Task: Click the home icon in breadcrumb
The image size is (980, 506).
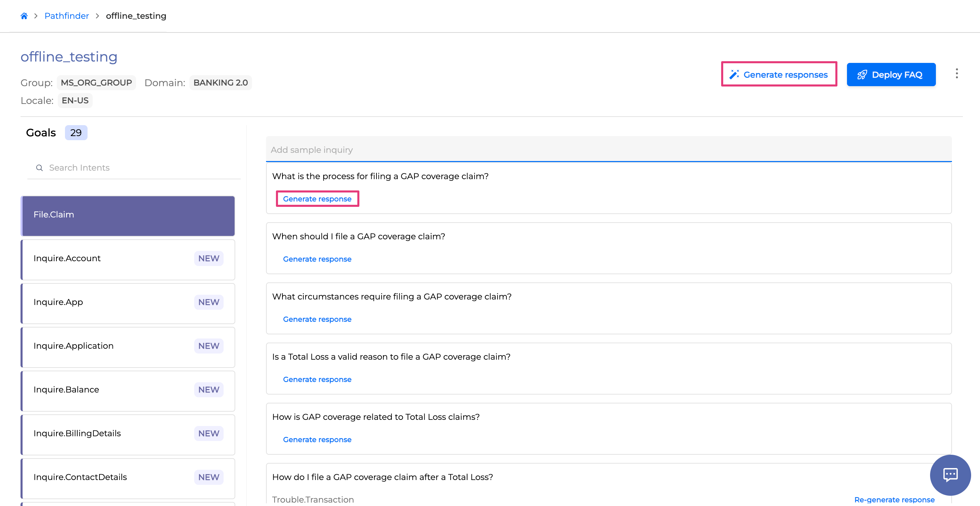Action: coord(24,16)
